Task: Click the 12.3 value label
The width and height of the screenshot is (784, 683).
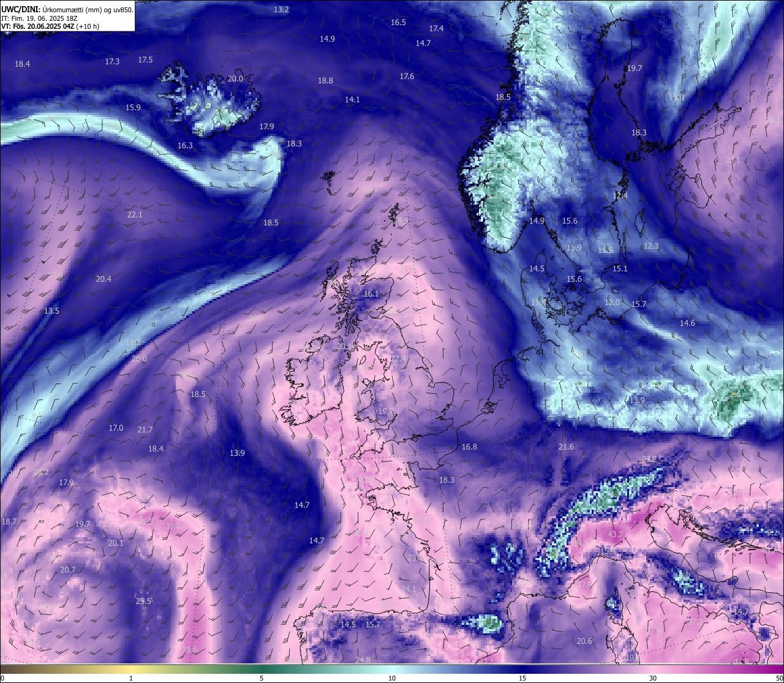Action: coord(651,246)
